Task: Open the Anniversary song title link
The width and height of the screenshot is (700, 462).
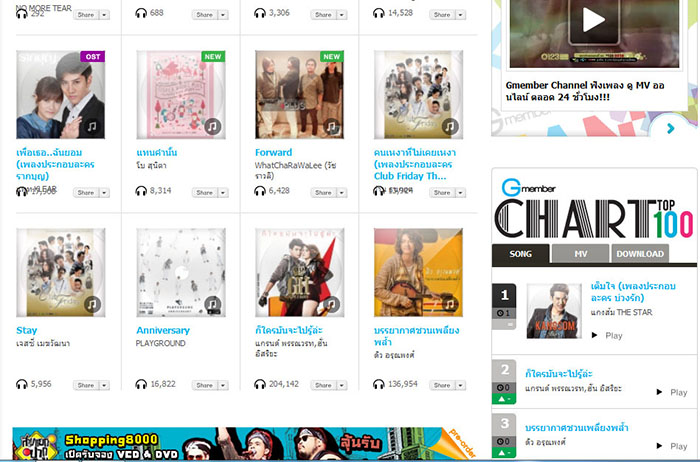Action: [x=163, y=330]
